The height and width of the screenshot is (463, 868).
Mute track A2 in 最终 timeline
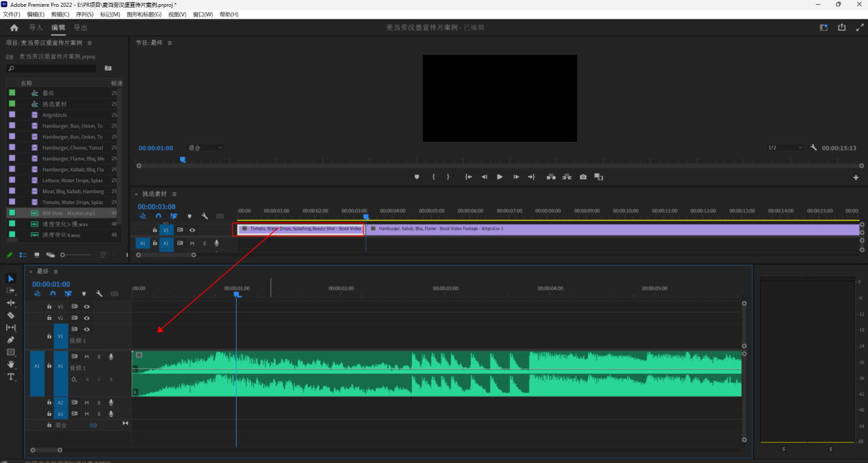87,403
